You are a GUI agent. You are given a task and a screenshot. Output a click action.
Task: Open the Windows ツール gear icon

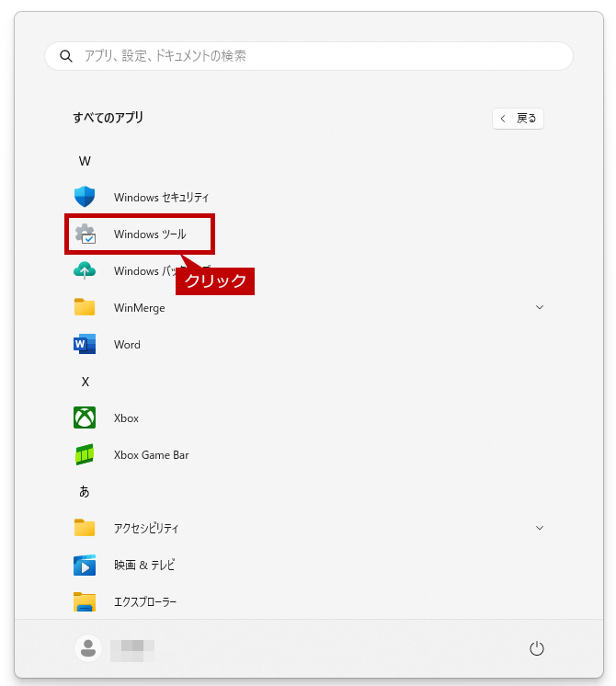coord(85,234)
